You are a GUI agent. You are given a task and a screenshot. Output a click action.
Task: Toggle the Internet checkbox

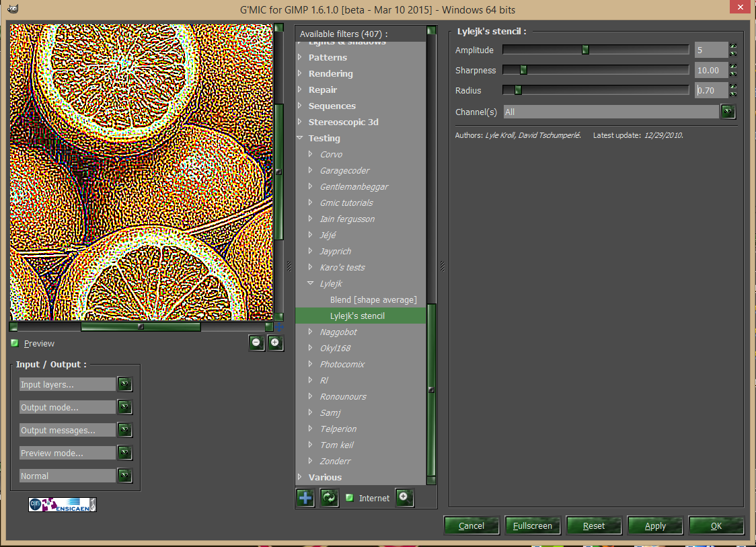coord(350,498)
